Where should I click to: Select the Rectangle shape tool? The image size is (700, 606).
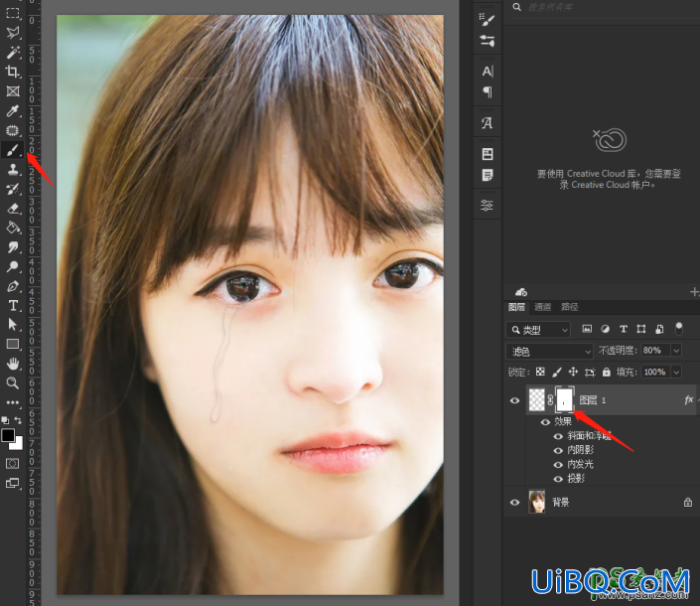(13, 345)
